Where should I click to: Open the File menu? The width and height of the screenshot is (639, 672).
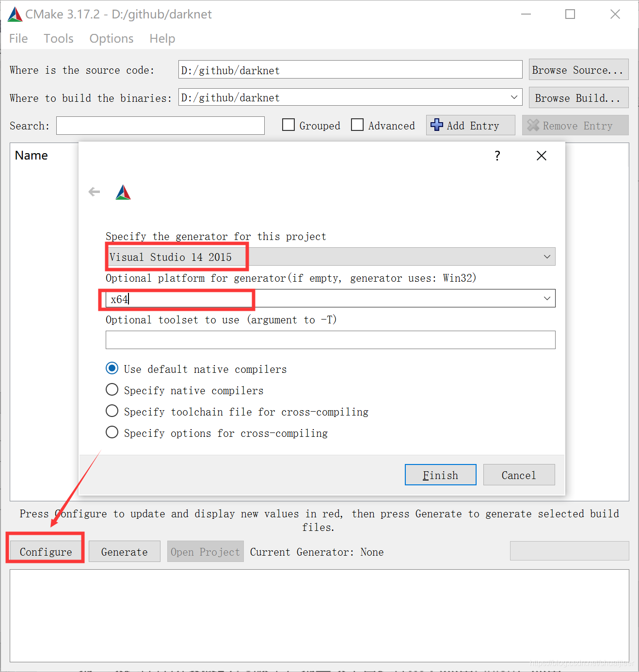[18, 39]
